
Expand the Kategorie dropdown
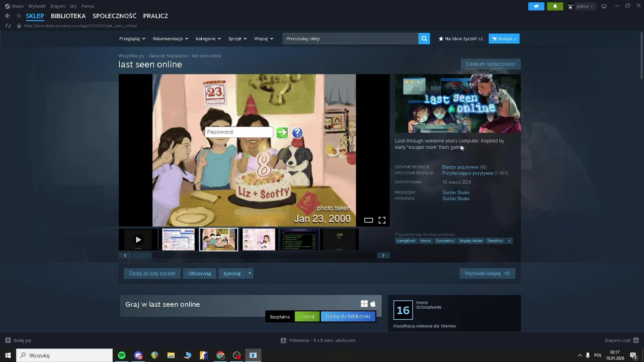tap(208, 39)
